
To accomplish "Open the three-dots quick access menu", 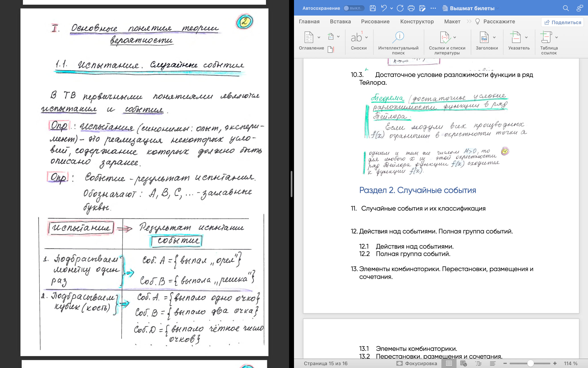I will coord(433,8).
